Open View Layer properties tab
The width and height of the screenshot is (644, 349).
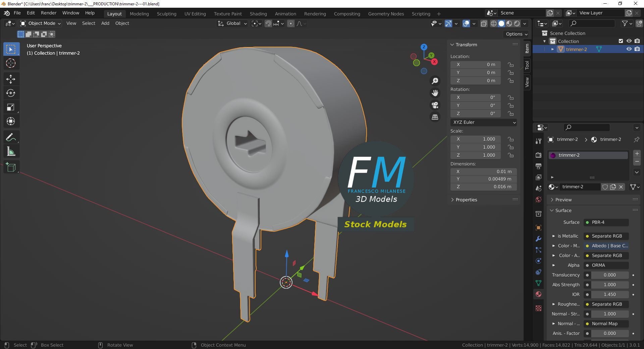pos(538,177)
